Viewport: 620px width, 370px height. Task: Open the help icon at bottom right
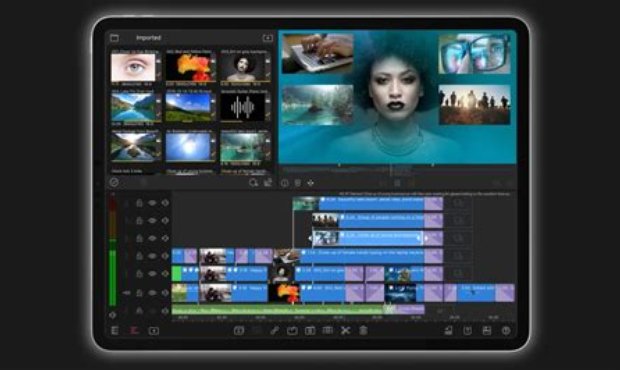pos(506,330)
